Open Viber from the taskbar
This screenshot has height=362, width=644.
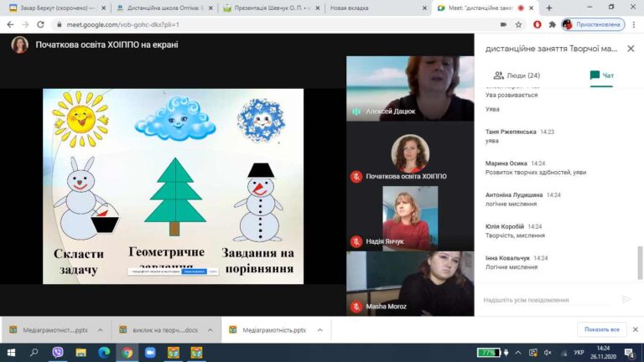point(58,352)
